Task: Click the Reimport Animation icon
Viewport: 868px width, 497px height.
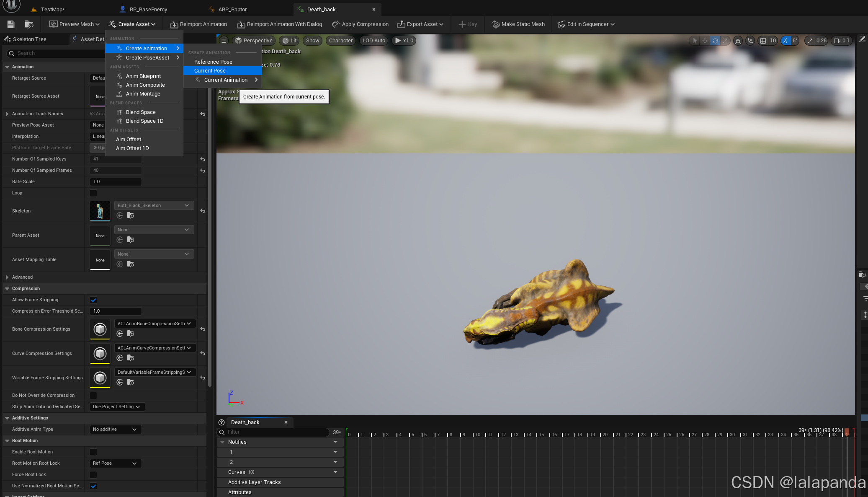Action: pyautogui.click(x=174, y=24)
